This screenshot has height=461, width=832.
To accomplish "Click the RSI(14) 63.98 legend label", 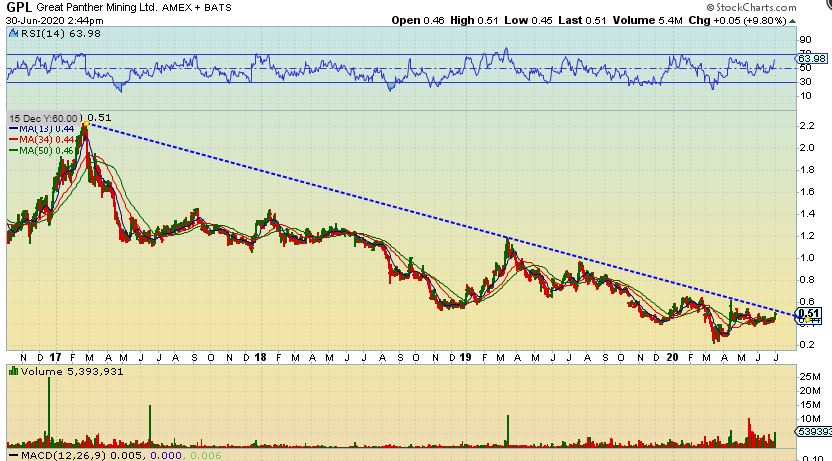I will coord(60,33).
